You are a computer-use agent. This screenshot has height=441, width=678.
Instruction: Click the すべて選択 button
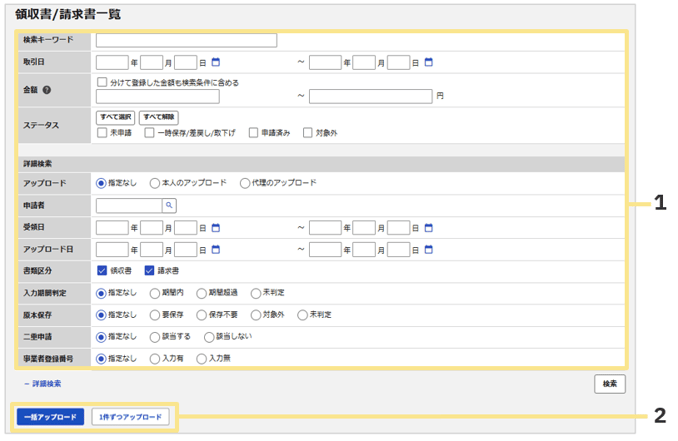(115, 117)
